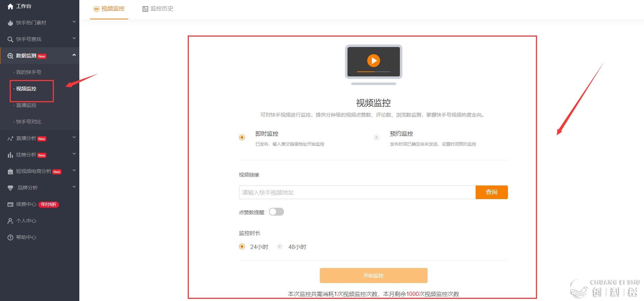Expand the 短视频电商分析 menu chevron

(x=74, y=170)
